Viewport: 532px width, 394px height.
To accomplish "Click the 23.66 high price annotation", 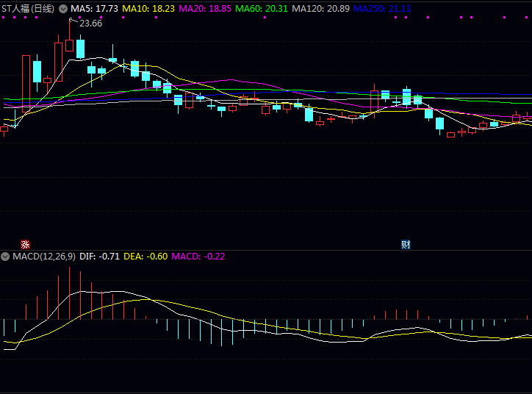I will click(x=90, y=24).
